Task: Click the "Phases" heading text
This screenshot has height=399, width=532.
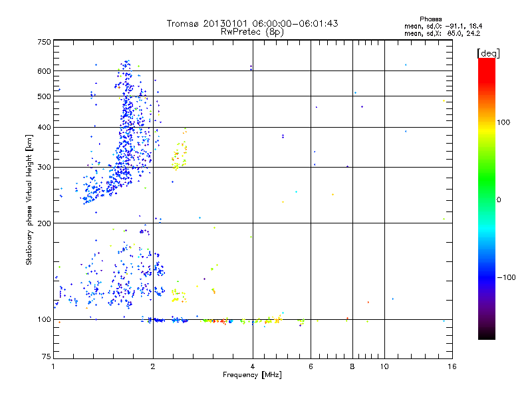Action: 430,19
